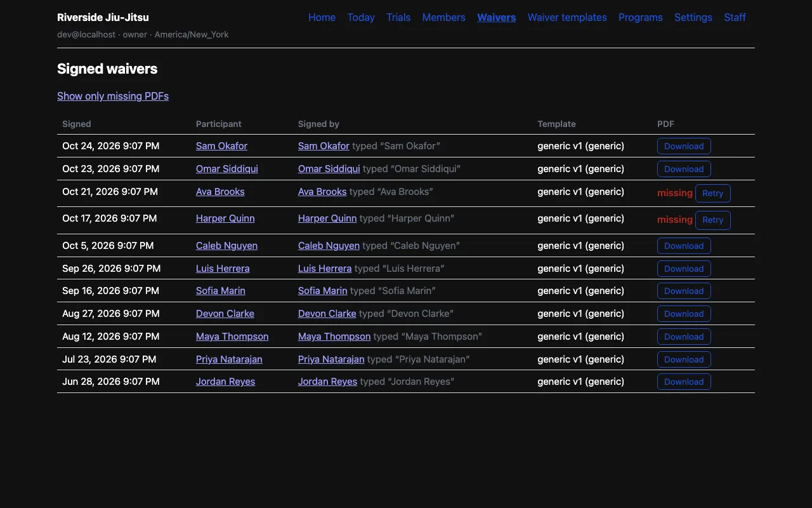Open the Staff page
This screenshot has height=508, width=812.
click(735, 18)
